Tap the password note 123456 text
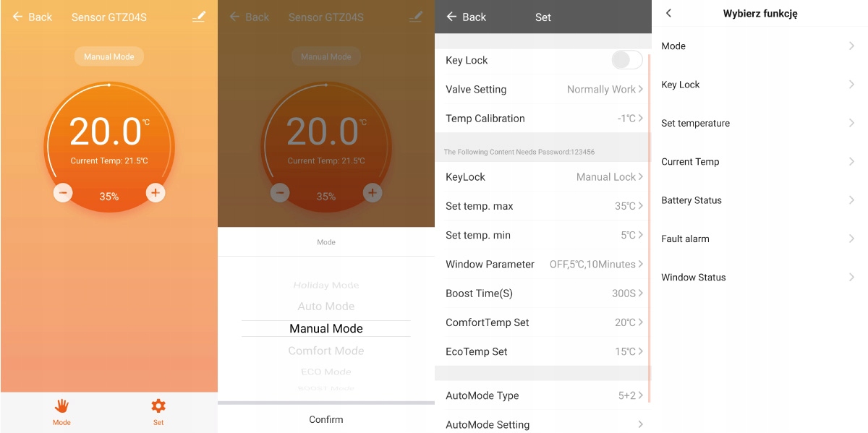868x433 pixels. click(x=519, y=152)
